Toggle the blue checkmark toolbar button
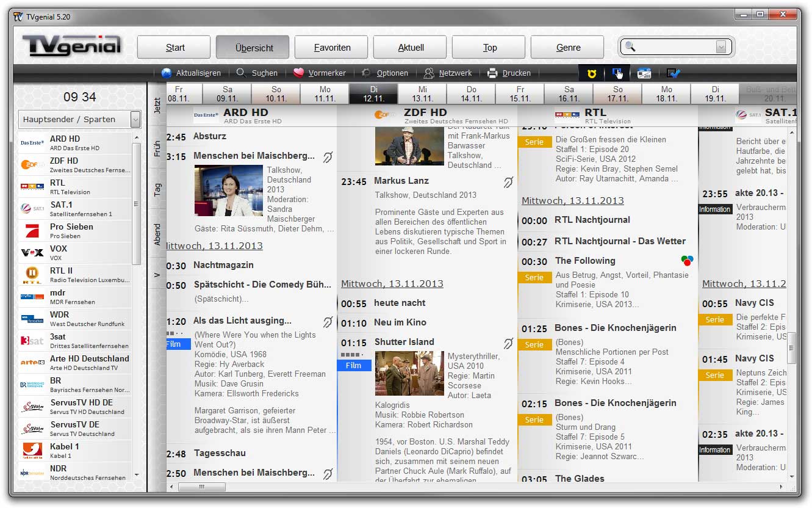This screenshot has height=508, width=812. tap(673, 73)
